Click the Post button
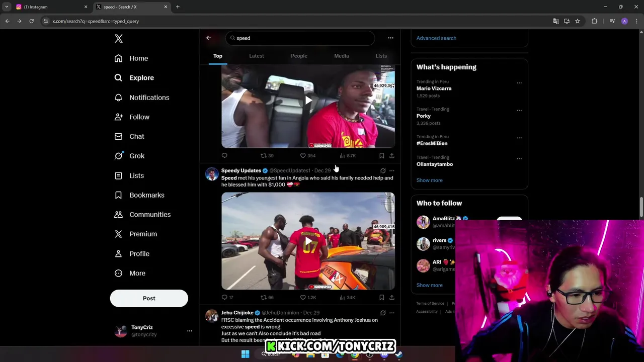The width and height of the screenshot is (644, 362). click(x=149, y=298)
